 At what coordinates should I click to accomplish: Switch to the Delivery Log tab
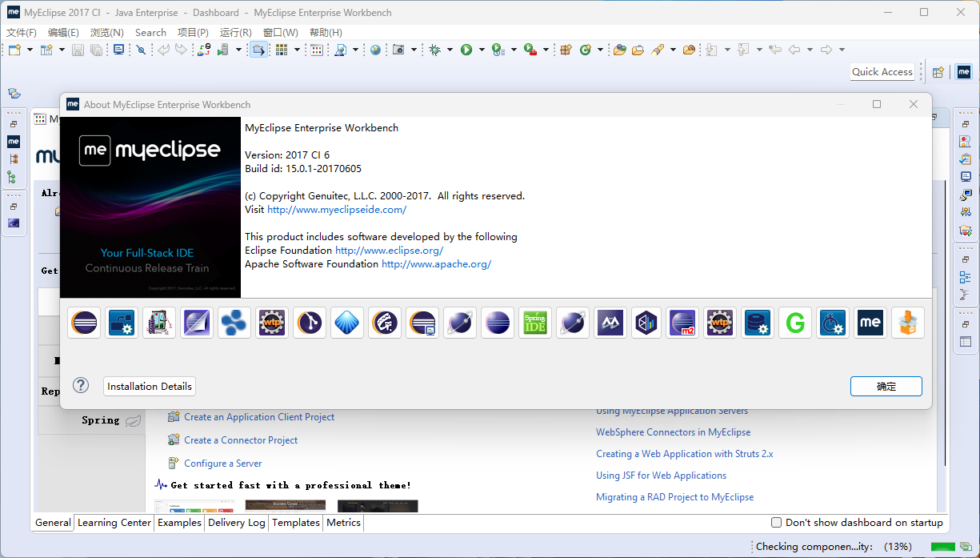point(237,522)
